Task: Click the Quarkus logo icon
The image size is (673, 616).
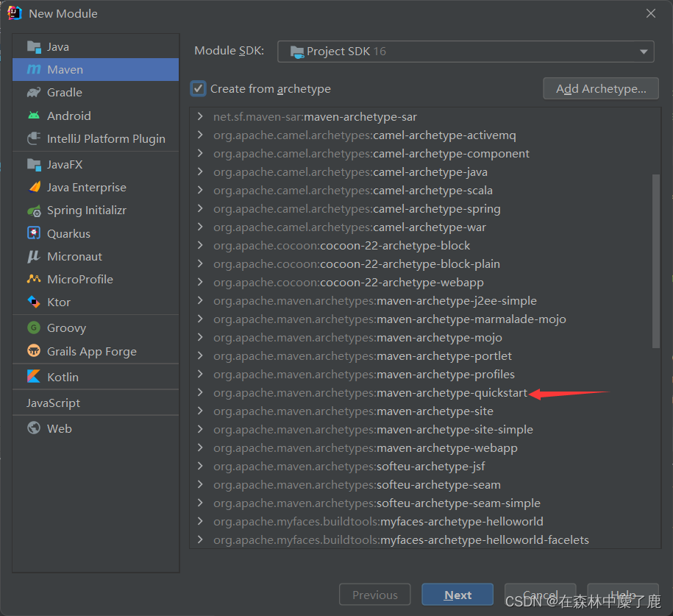Action: coord(34,233)
